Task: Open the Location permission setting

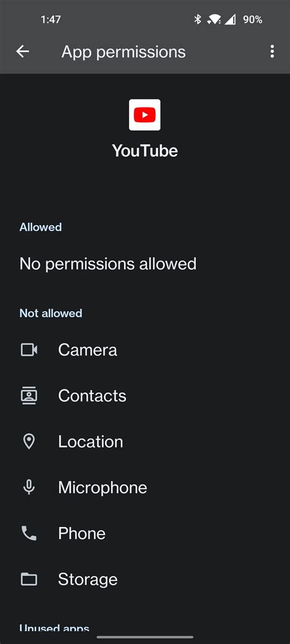Action: coord(145,442)
